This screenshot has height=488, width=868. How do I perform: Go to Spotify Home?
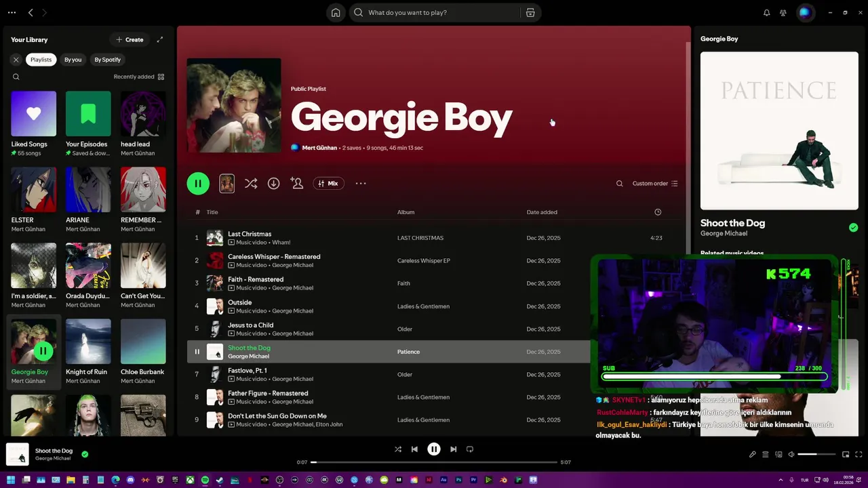(x=336, y=12)
